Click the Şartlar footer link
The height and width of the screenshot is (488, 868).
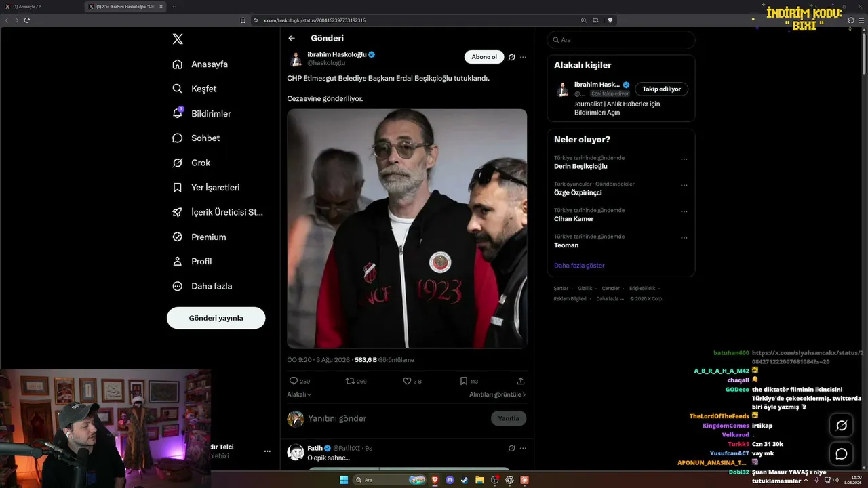click(x=561, y=288)
